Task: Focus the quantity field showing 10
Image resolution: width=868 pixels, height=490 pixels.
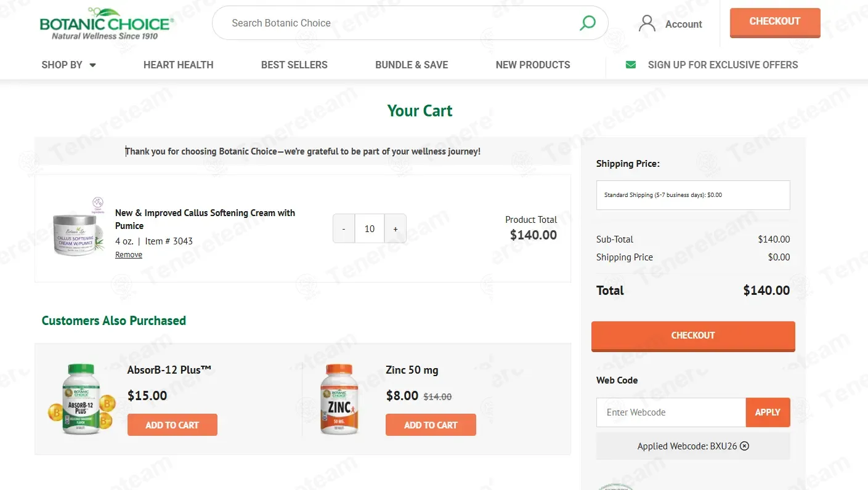Action: [370, 228]
